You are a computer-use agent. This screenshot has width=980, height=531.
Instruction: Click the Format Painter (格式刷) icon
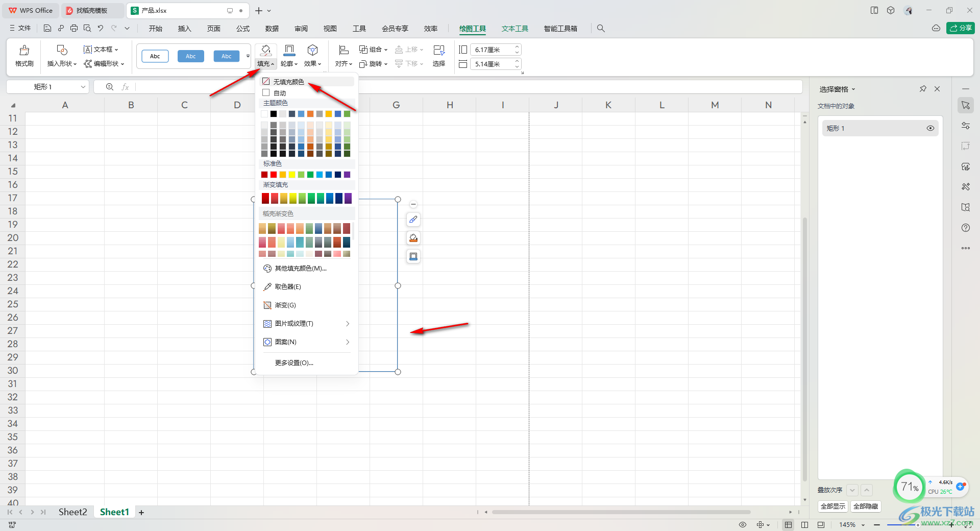pos(24,50)
